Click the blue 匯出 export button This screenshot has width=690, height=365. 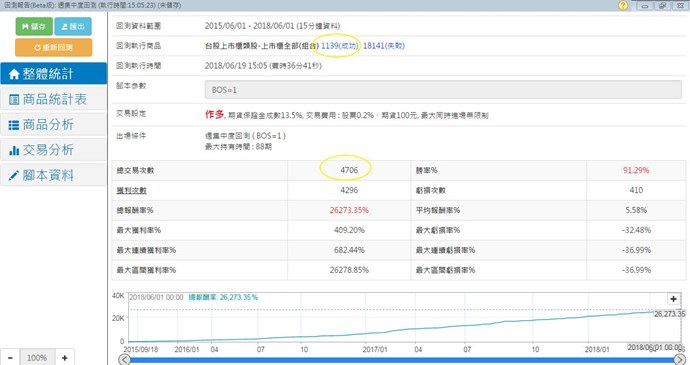[x=73, y=26]
